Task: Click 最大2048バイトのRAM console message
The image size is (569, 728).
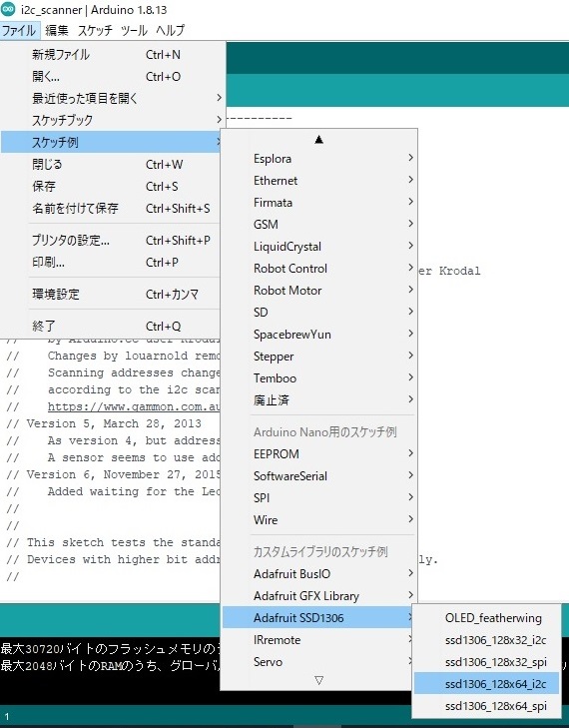Action: (x=110, y=665)
